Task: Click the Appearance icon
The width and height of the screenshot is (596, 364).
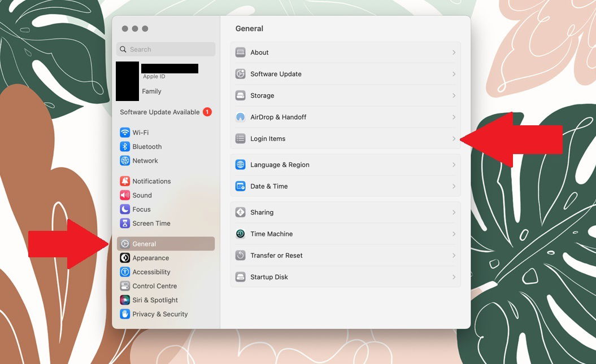Action: point(125,257)
